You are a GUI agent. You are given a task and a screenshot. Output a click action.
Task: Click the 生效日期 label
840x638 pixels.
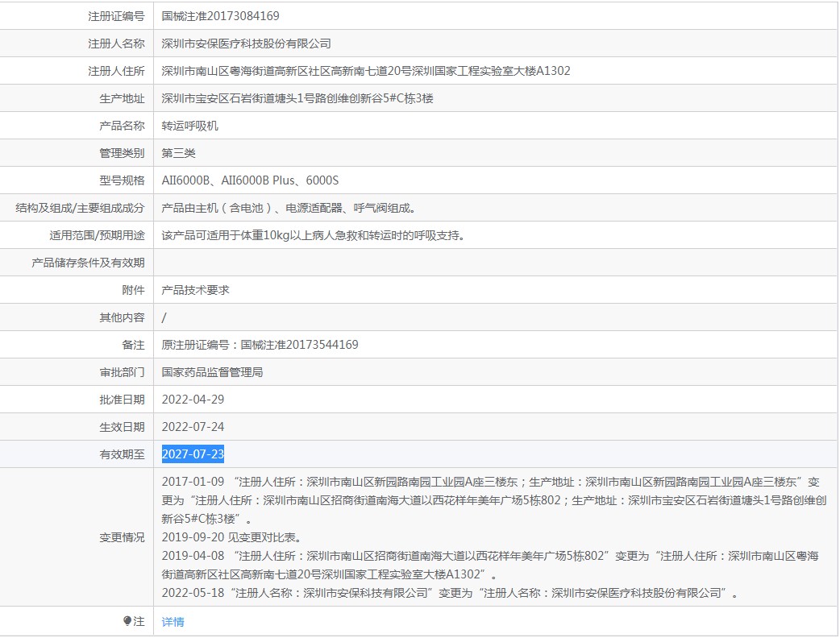[122, 427]
